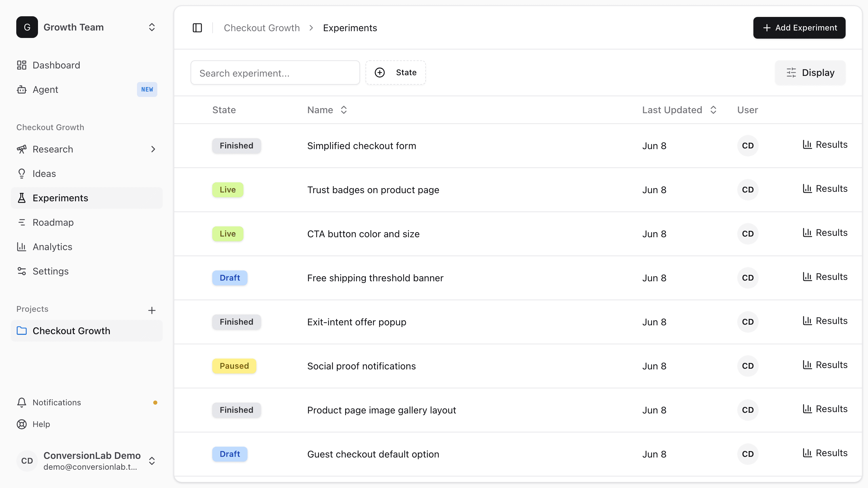868x488 pixels.
Task: View Results for Trust badges on product page
Action: (x=825, y=189)
